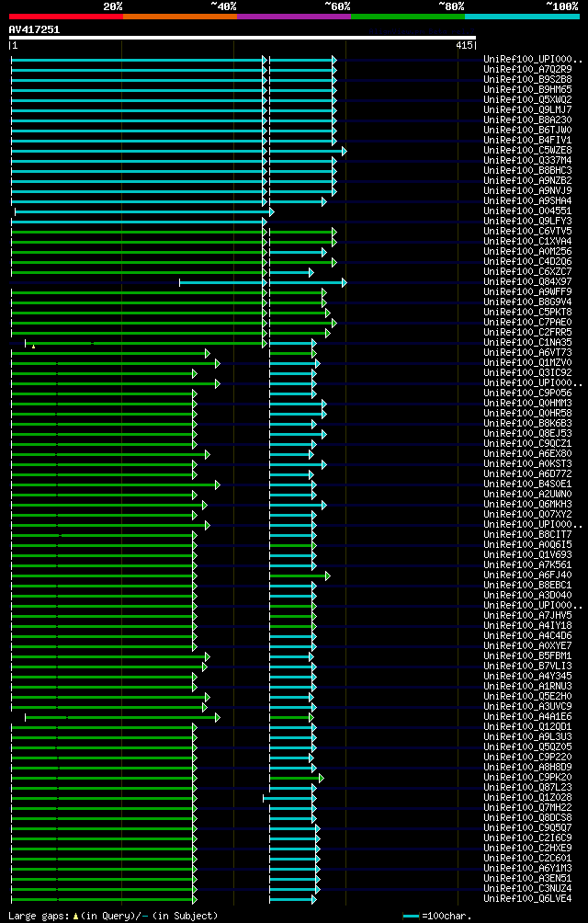Select the UniRef100_Q9LFY3 label
This screenshot has width=588, height=923.
click(x=527, y=221)
